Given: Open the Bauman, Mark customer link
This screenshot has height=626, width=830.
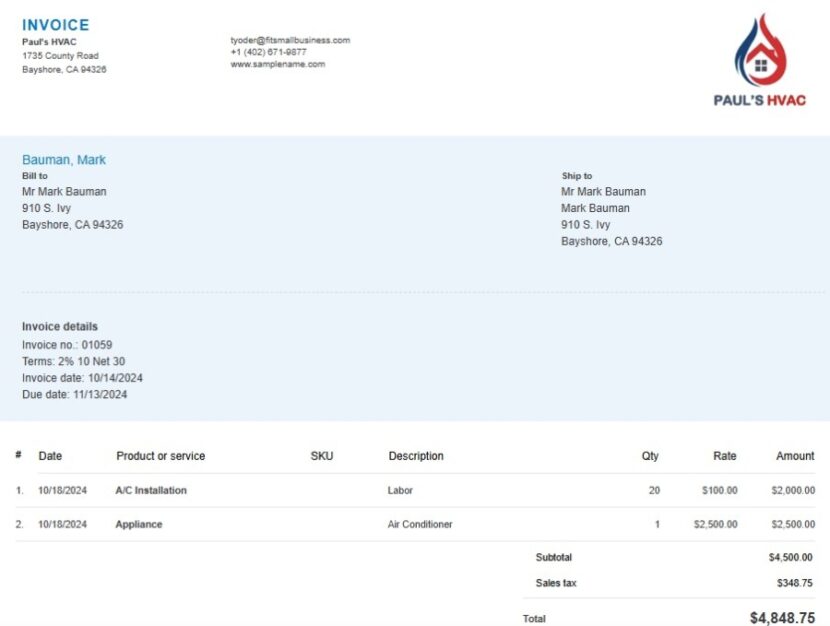Looking at the screenshot, I should point(63,159).
